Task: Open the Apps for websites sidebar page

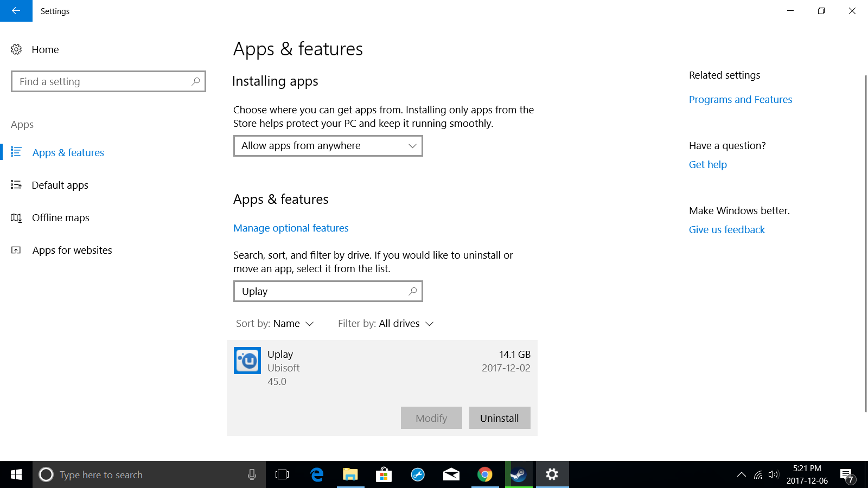Action: (72, 250)
